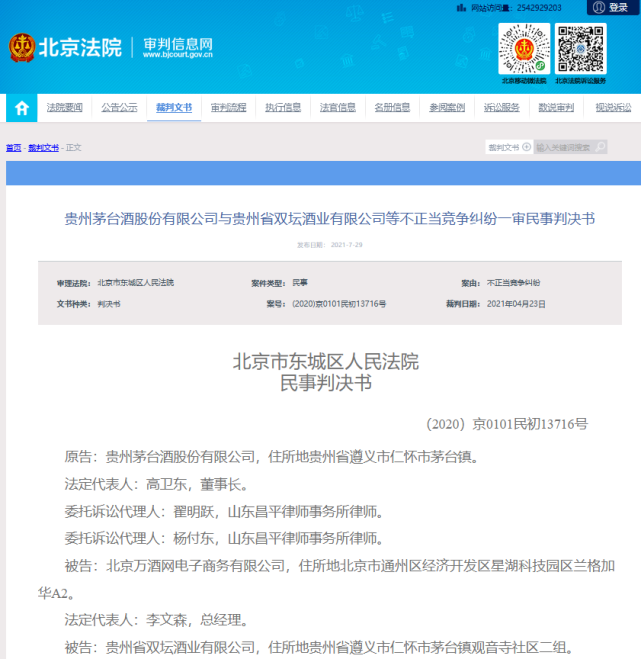Open the 公告公示 menu
Viewport: 641px width, 659px height.
point(119,108)
